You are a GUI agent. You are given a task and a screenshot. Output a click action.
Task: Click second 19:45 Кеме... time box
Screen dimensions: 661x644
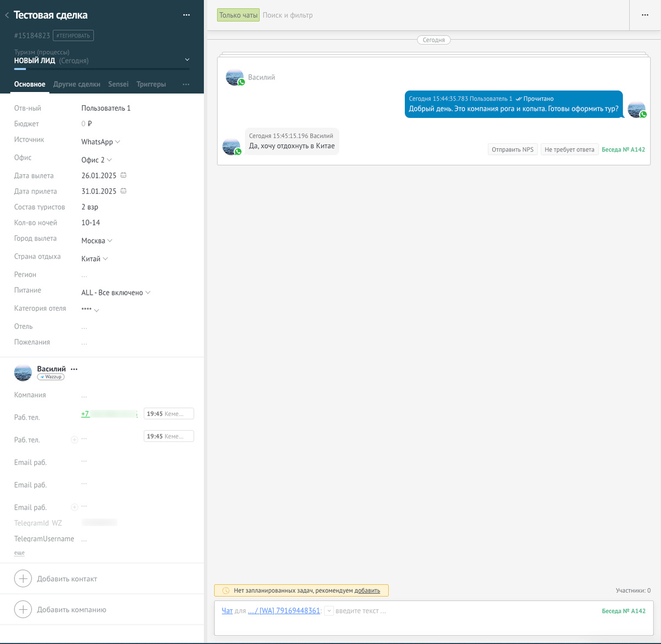[169, 436]
